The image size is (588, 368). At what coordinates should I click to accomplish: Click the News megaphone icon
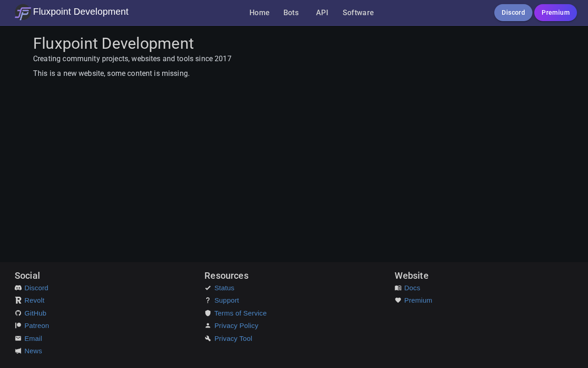click(18, 351)
